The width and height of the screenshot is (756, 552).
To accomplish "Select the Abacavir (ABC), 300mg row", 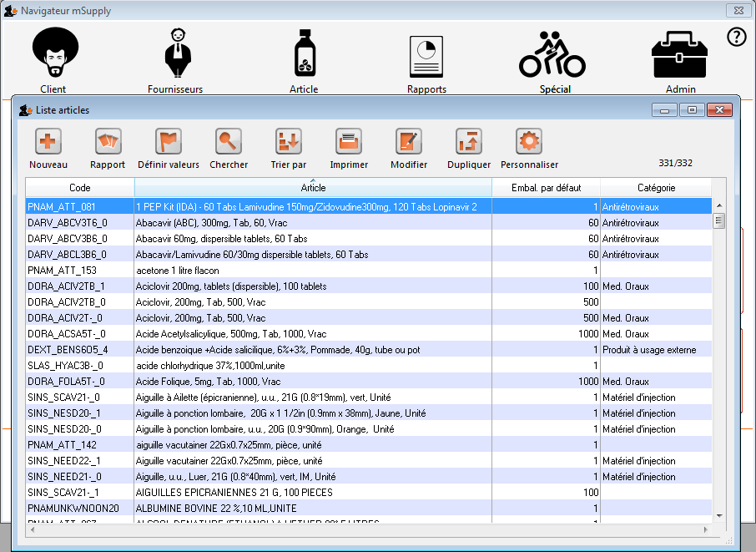I will click(x=369, y=222).
